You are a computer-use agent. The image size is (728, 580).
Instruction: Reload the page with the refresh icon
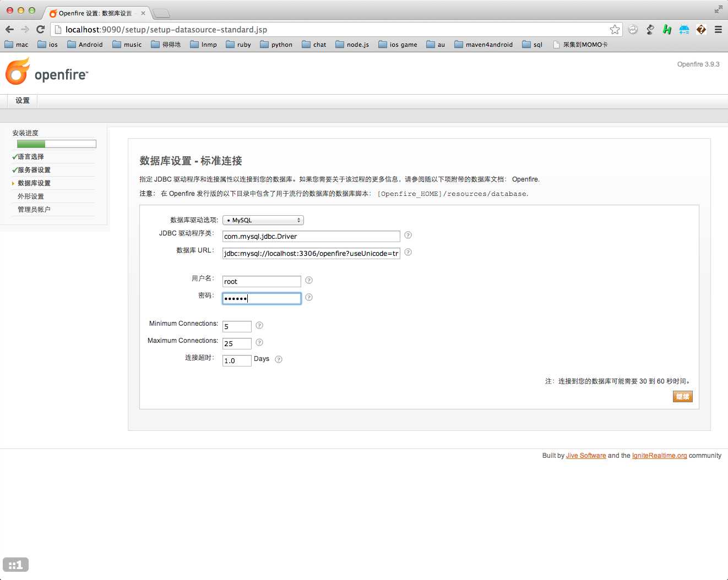40,30
